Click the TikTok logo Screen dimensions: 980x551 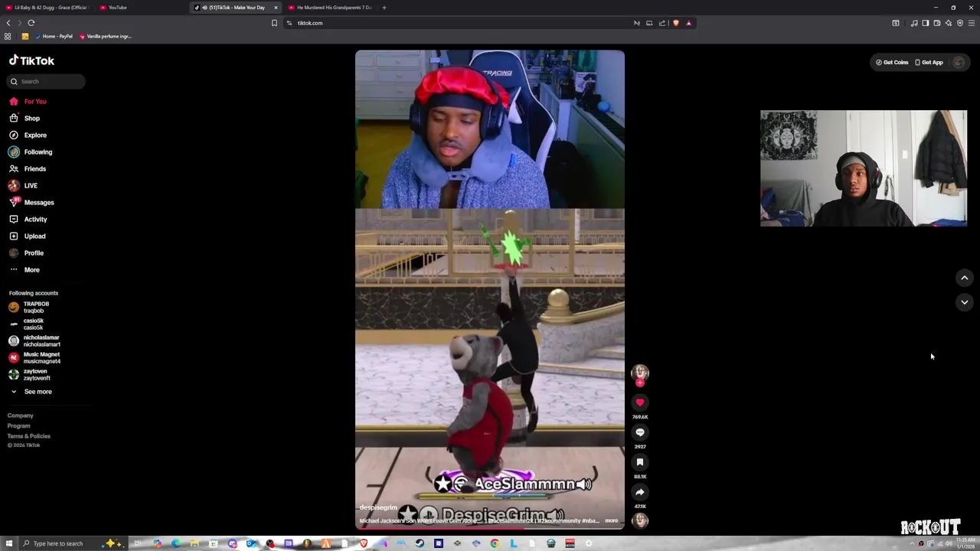(31, 60)
